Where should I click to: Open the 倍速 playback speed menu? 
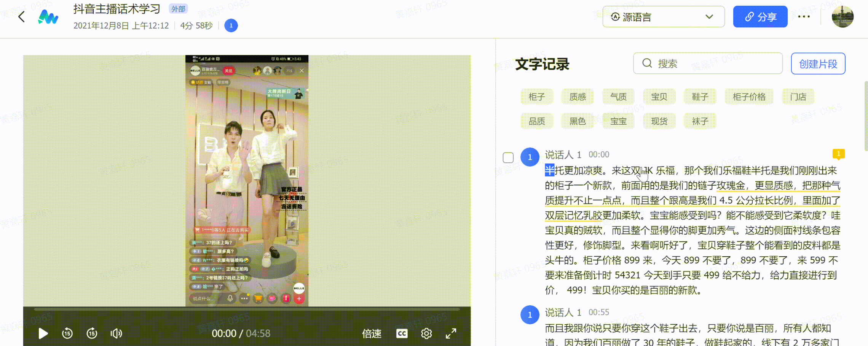372,333
